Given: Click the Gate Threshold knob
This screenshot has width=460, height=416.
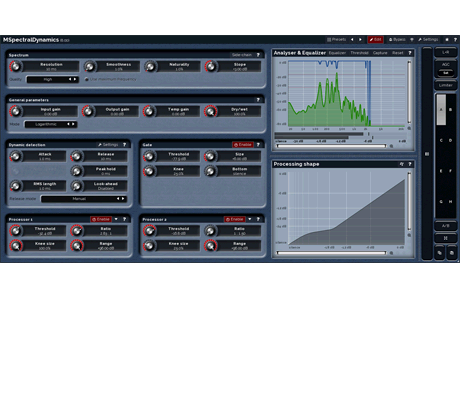Looking at the screenshot, I should click(149, 156).
